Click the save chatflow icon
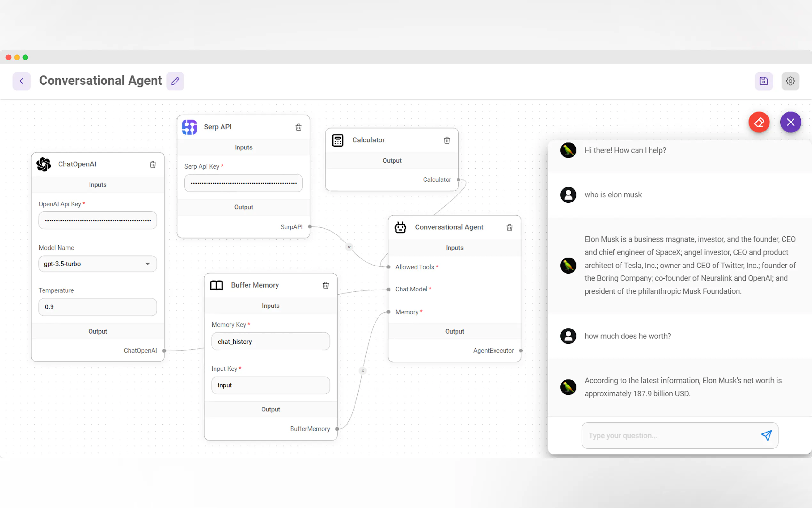812x508 pixels. pos(764,81)
